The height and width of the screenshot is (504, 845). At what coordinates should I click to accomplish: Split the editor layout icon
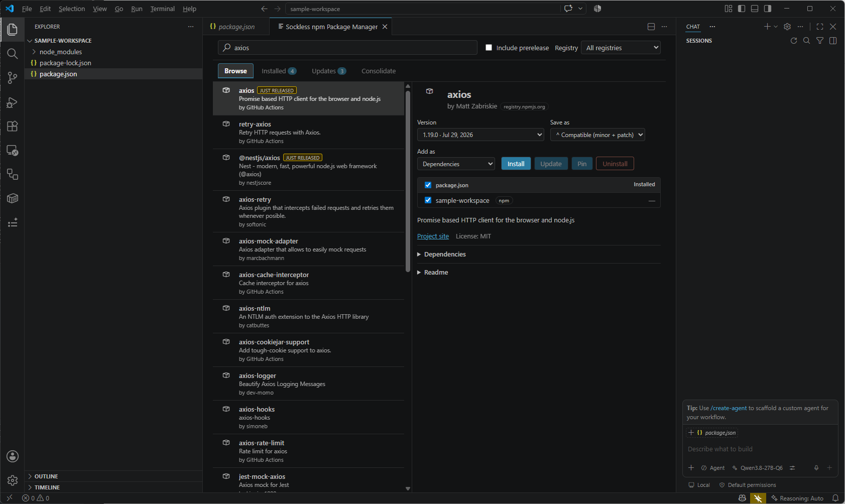click(x=651, y=27)
